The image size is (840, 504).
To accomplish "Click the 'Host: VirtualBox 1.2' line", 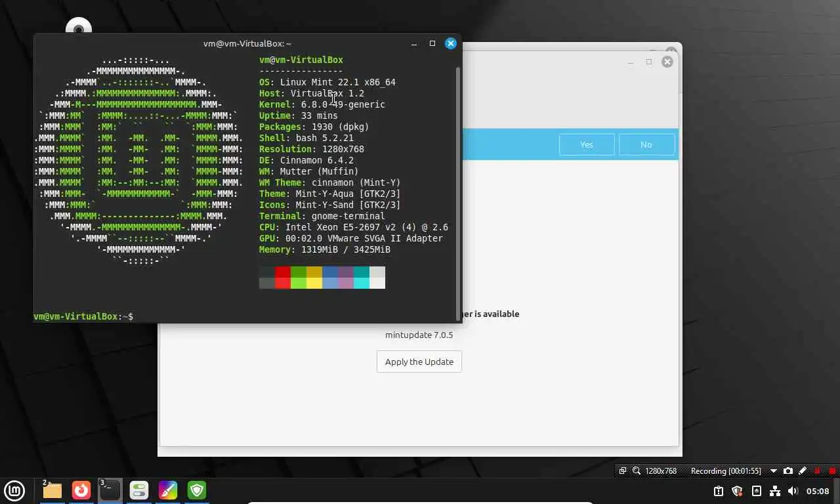I will (312, 93).
